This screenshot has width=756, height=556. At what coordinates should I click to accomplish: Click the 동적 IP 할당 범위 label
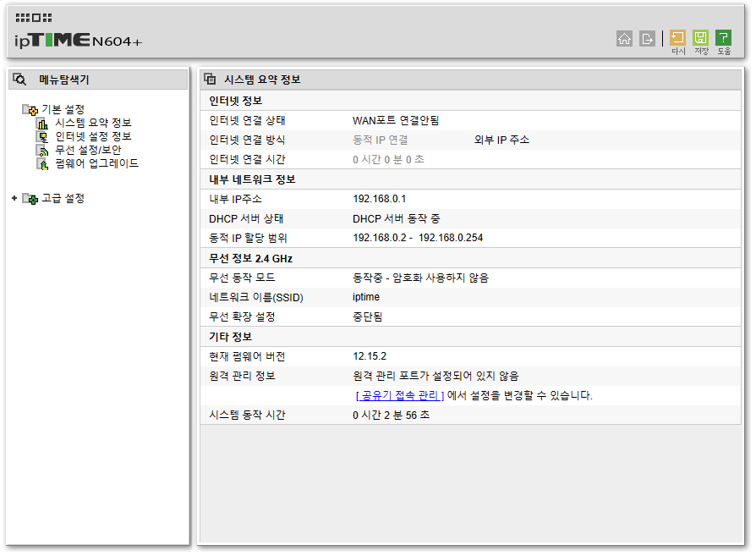tap(248, 239)
